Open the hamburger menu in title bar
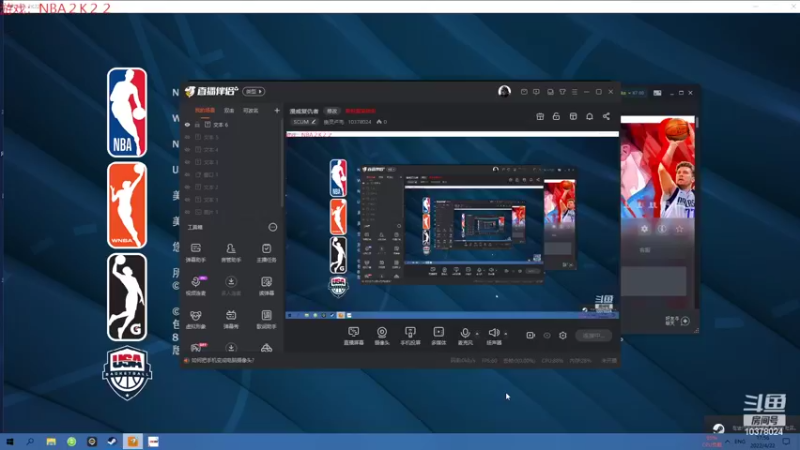 coord(574,92)
